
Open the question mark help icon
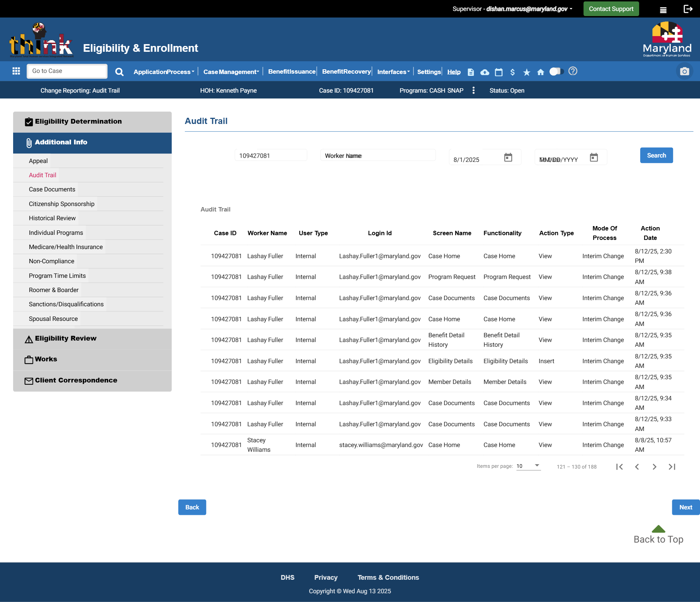pyautogui.click(x=573, y=71)
